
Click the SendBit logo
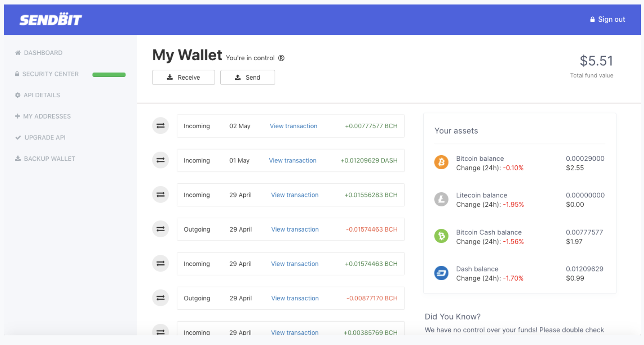click(51, 19)
